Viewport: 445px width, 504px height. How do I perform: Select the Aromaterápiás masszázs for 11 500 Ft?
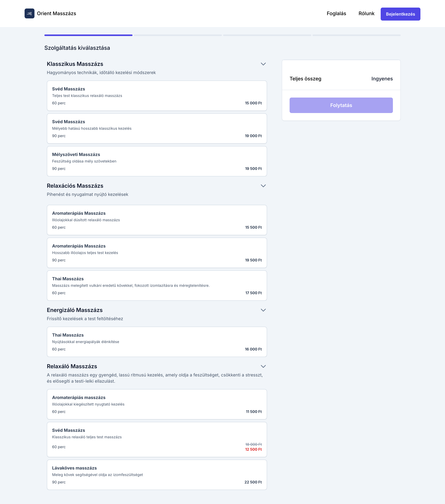(x=157, y=404)
